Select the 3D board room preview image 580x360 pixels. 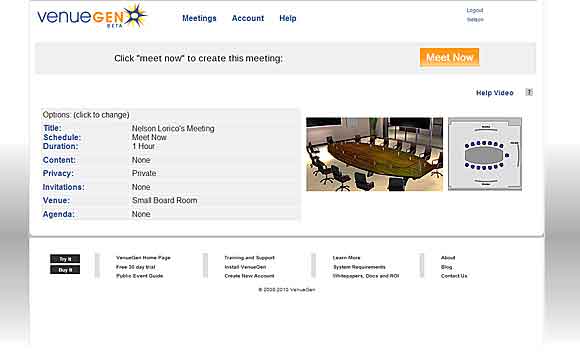374,154
